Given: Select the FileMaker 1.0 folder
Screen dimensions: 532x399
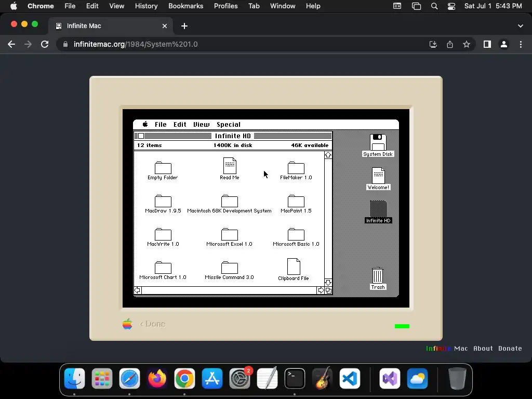Looking at the screenshot, I should click(x=296, y=168).
